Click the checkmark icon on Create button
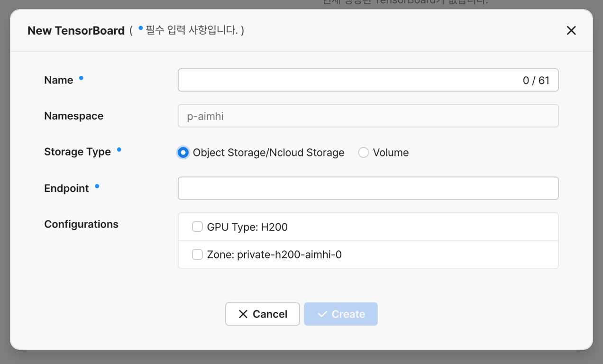The image size is (603, 364). tap(322, 314)
